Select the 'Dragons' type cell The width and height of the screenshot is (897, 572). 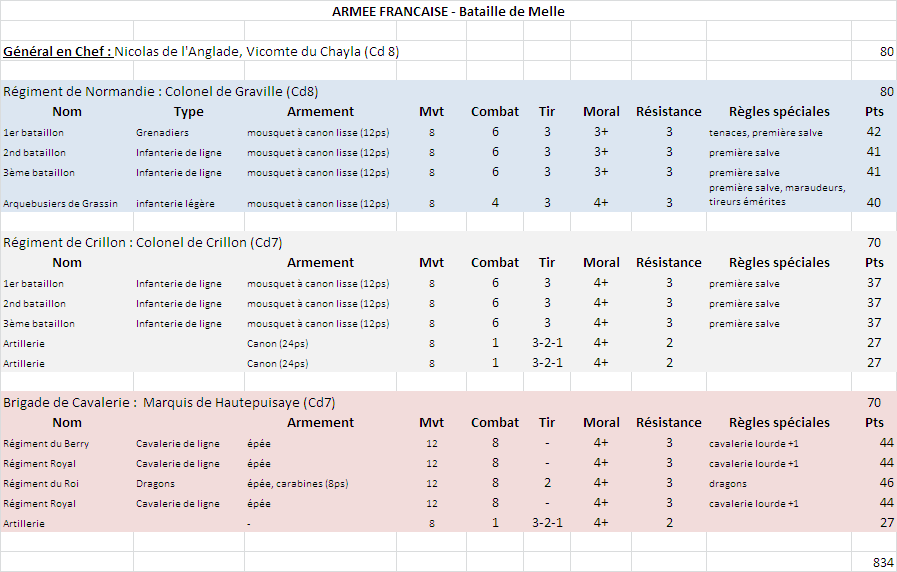coord(155,484)
